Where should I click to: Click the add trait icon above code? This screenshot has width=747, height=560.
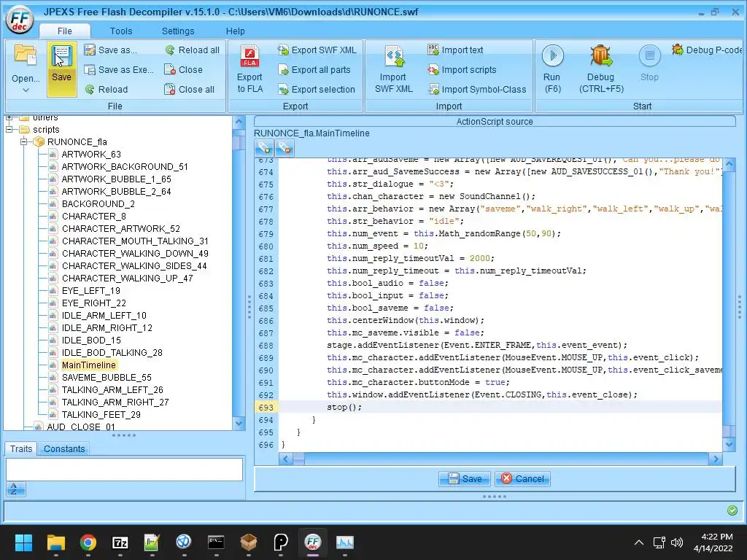coord(264,148)
